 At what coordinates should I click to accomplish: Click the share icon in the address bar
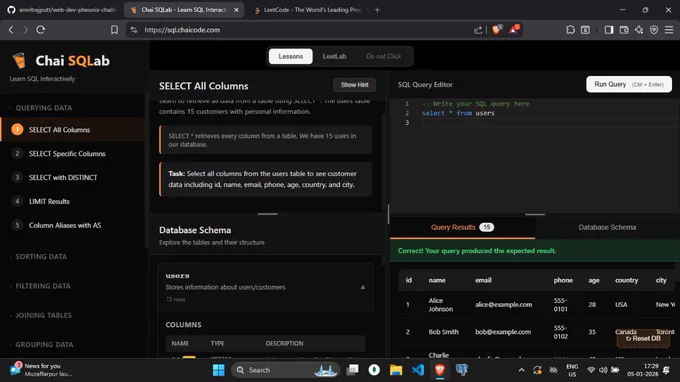478,29
